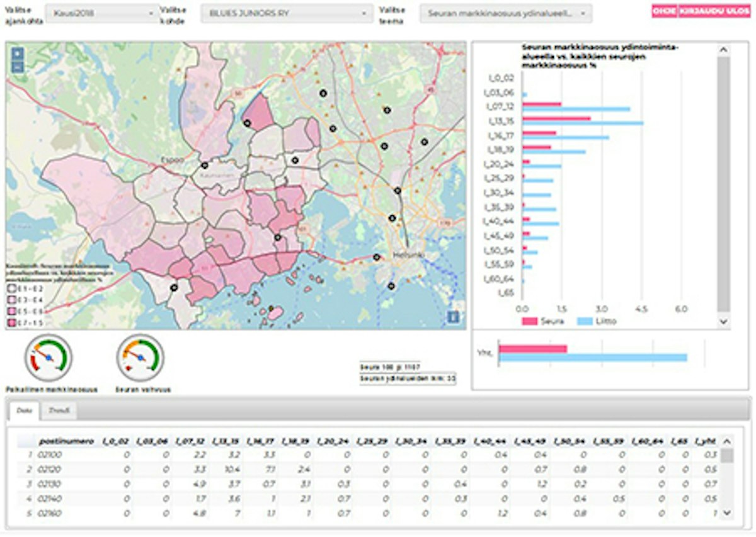Select map marker near Helsinki label
The height and width of the screenshot is (537, 756).
[x=377, y=257]
